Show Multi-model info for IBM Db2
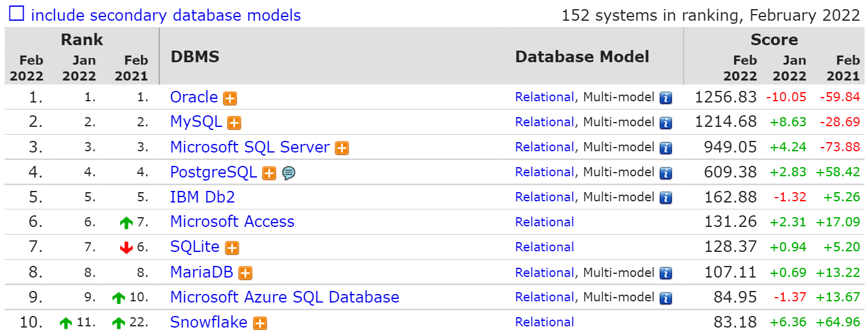The height and width of the screenshot is (330, 868). [666, 198]
